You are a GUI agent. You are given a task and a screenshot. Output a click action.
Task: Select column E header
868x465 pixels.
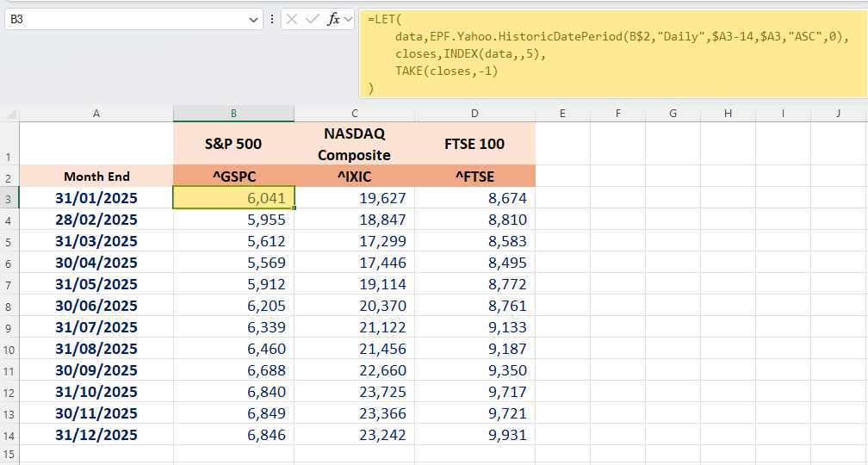(x=562, y=114)
